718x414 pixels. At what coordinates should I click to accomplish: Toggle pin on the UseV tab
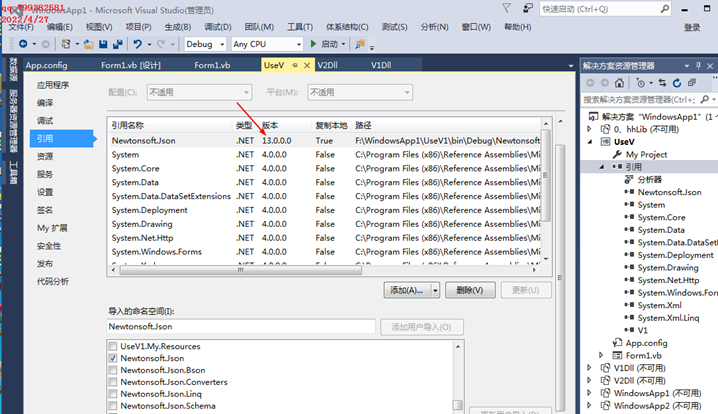pyautogui.click(x=294, y=65)
